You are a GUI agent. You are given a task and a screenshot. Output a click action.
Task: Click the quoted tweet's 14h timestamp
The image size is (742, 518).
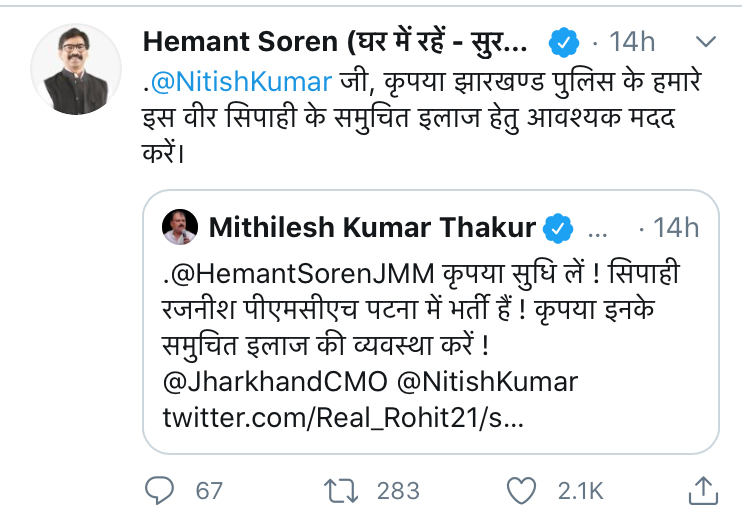point(675,229)
